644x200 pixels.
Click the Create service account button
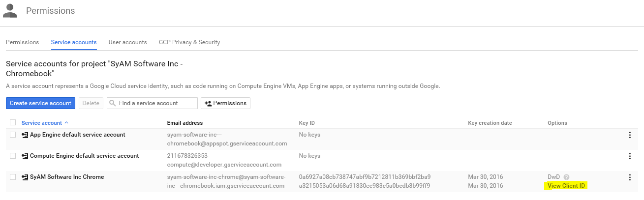(x=40, y=103)
